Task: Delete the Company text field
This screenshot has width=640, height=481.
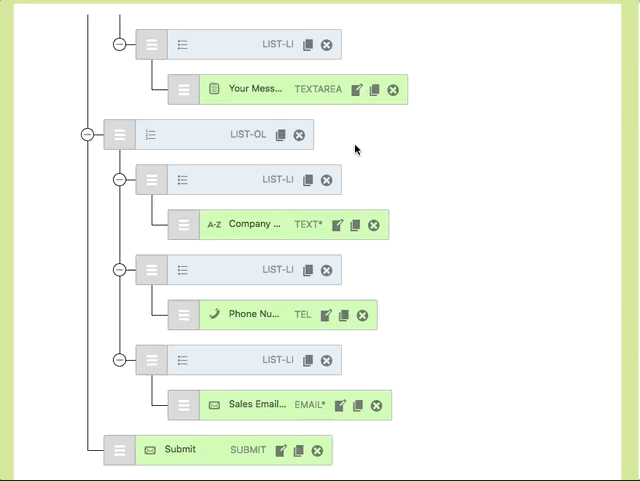Action: click(x=374, y=225)
